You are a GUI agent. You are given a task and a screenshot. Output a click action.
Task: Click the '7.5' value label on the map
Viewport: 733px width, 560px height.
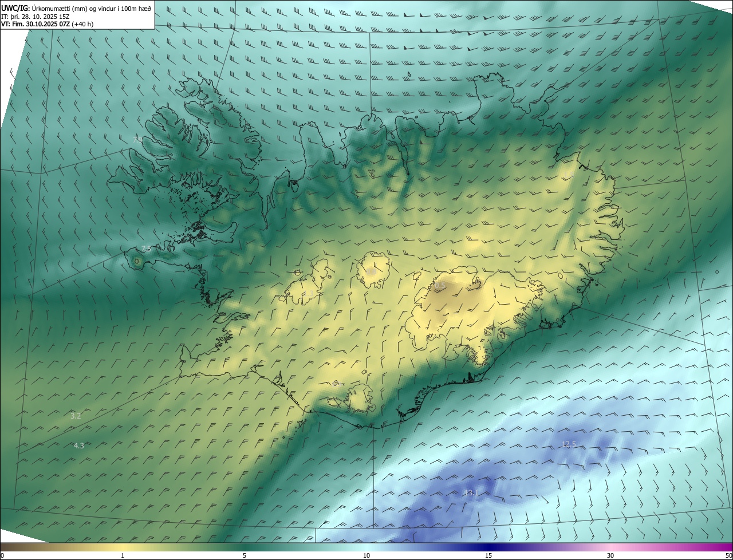(x=147, y=249)
